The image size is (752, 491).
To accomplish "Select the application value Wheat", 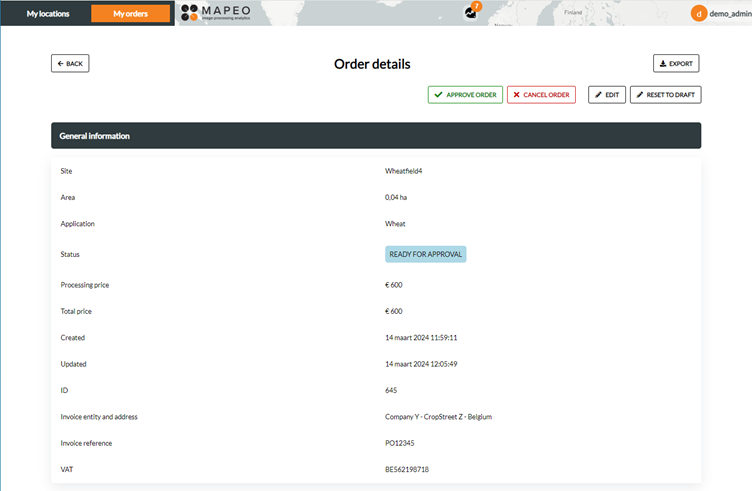I will pos(395,223).
